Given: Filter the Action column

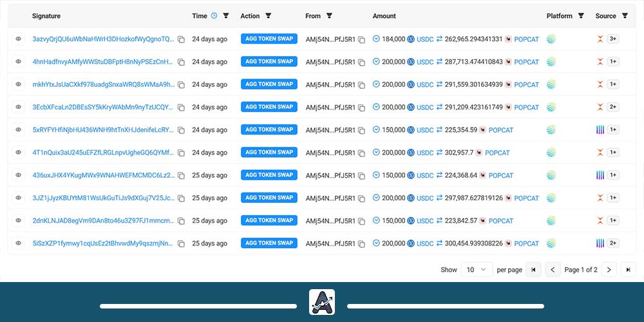Looking at the screenshot, I should (x=269, y=15).
